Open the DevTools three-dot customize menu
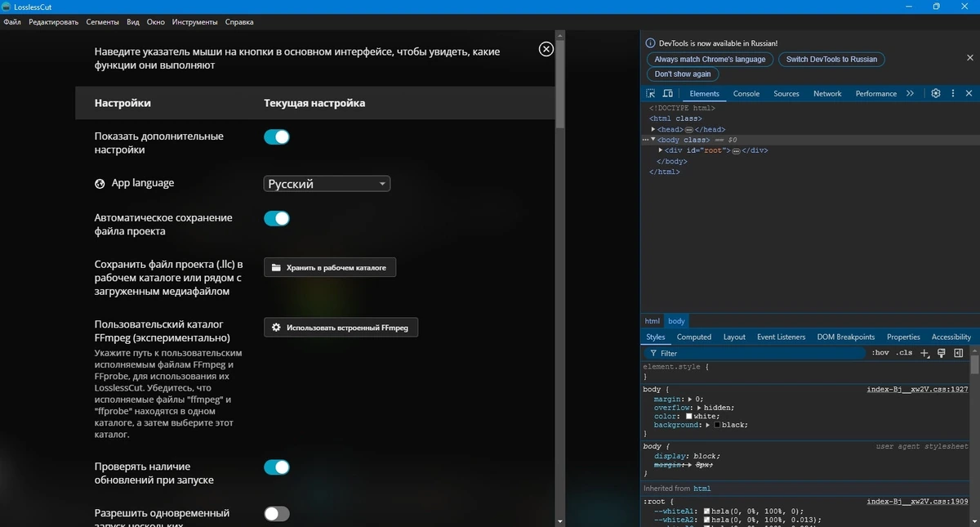The image size is (980, 527). tap(952, 93)
